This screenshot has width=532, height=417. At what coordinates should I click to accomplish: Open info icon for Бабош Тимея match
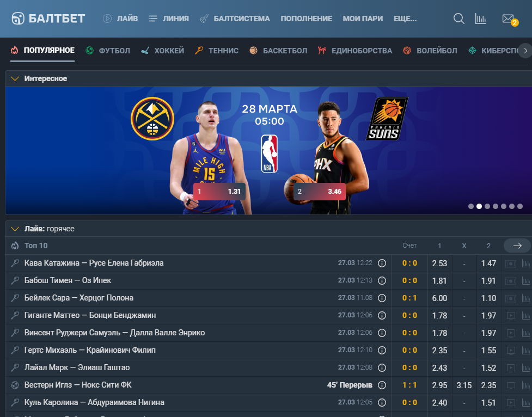pyautogui.click(x=382, y=280)
